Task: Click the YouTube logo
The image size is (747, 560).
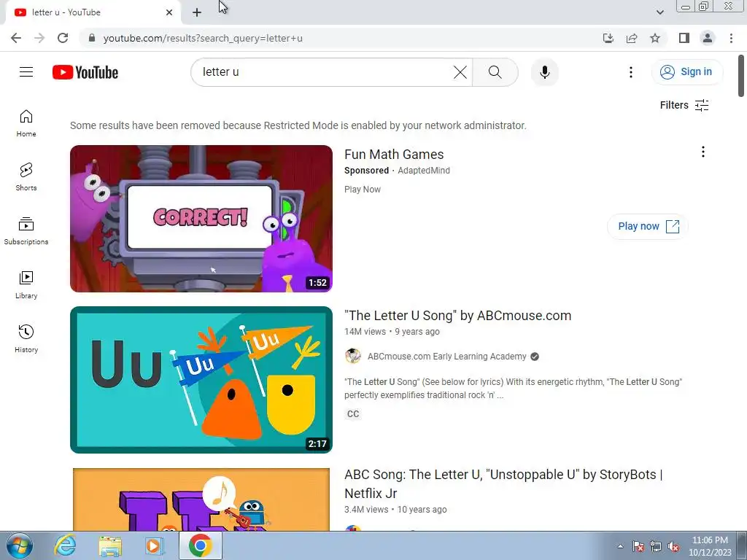Action: (85, 72)
